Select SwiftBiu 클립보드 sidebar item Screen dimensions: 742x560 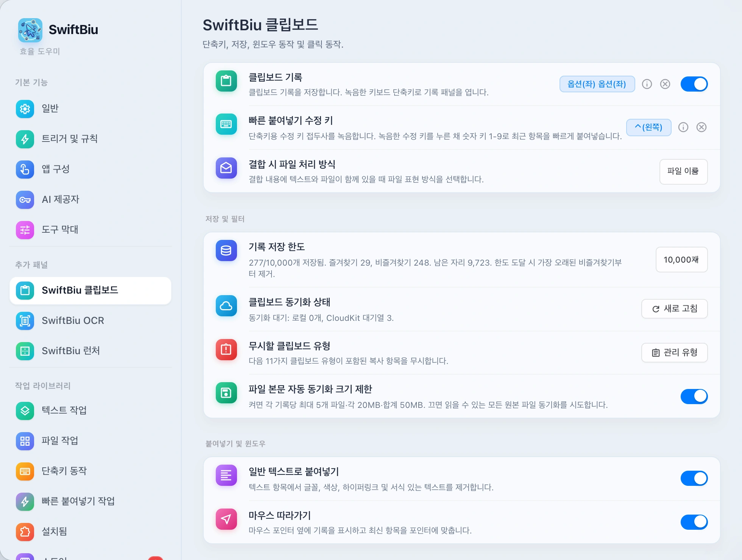[90, 291]
